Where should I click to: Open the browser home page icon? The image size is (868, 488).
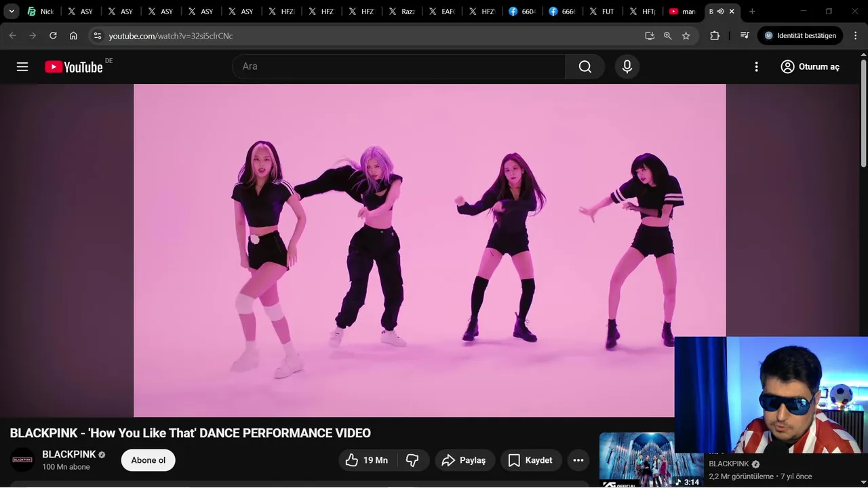(x=73, y=35)
